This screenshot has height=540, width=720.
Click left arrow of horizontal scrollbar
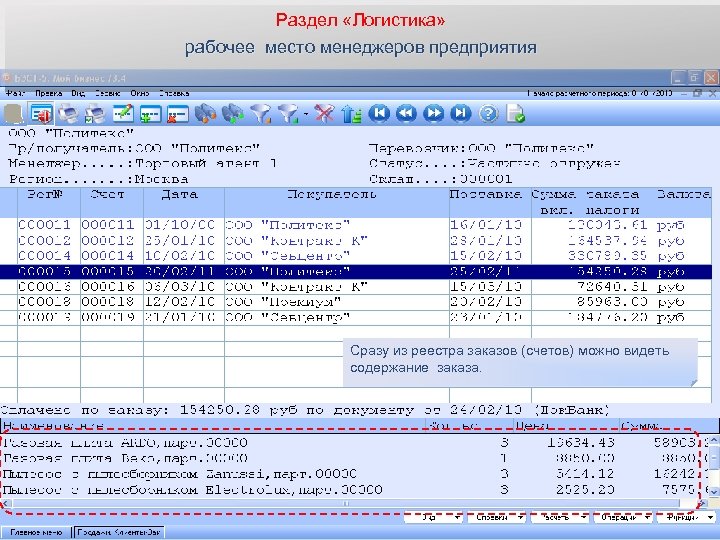click(6, 504)
